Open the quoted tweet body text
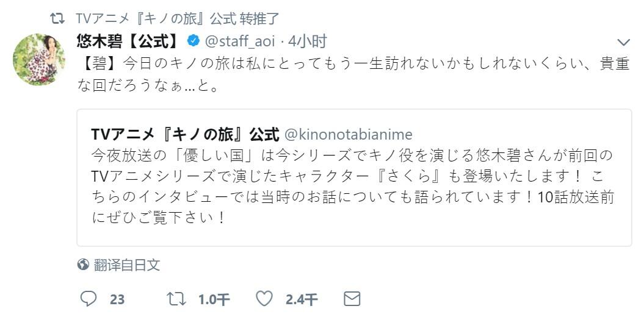644x317 pixels. (352, 187)
